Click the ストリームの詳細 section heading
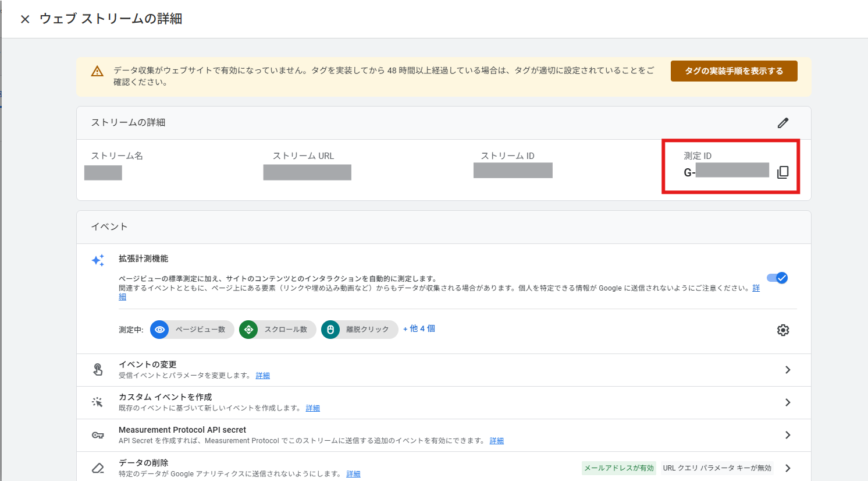 [x=128, y=122]
